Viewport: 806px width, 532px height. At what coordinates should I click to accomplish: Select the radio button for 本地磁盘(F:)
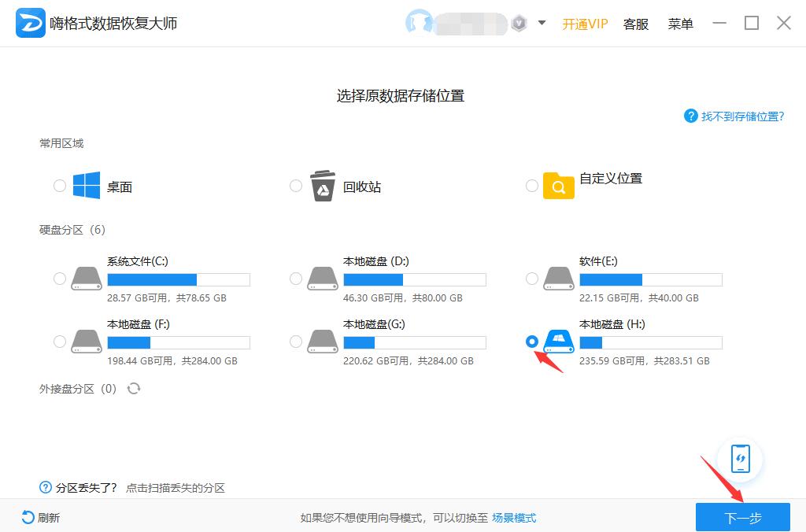(60, 341)
